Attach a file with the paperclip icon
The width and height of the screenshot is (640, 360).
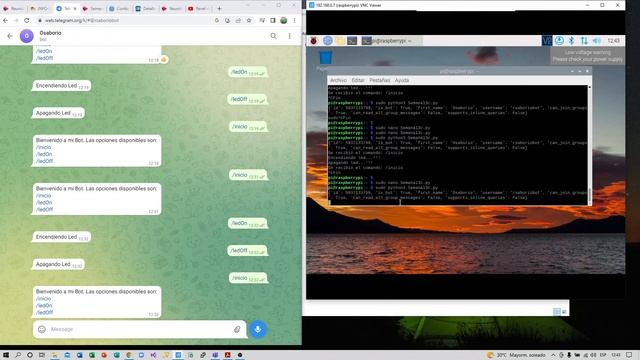click(x=237, y=329)
